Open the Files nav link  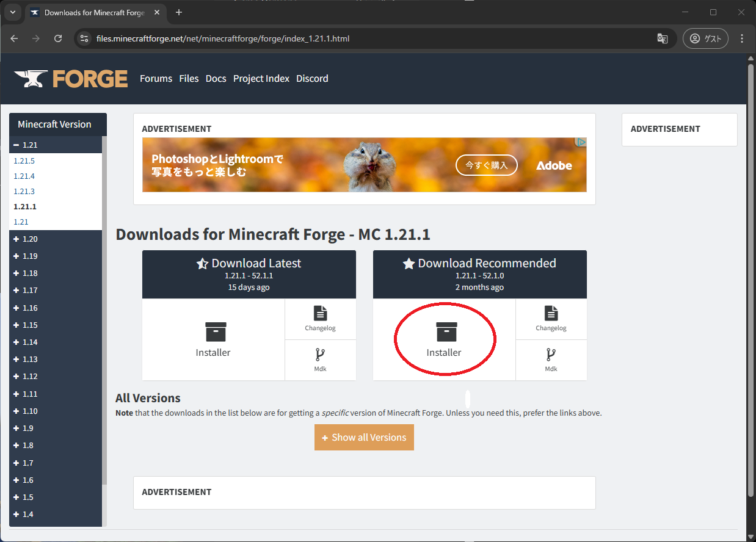189,78
